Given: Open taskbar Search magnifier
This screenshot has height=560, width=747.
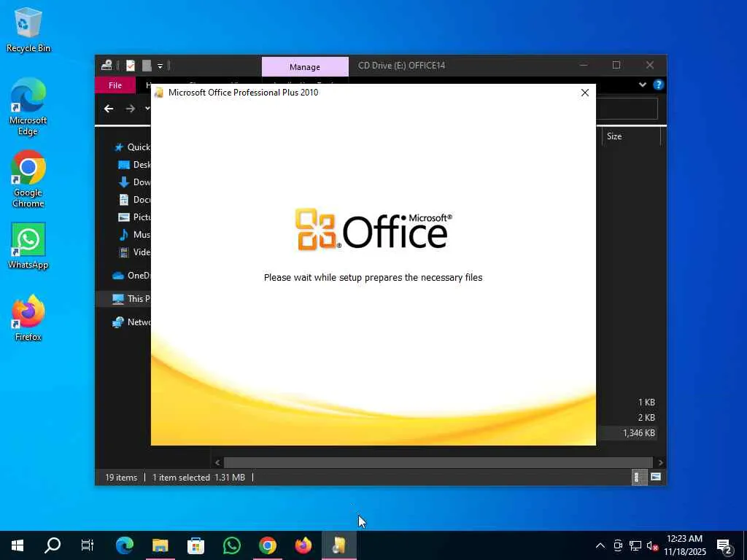Looking at the screenshot, I should pyautogui.click(x=53, y=545).
